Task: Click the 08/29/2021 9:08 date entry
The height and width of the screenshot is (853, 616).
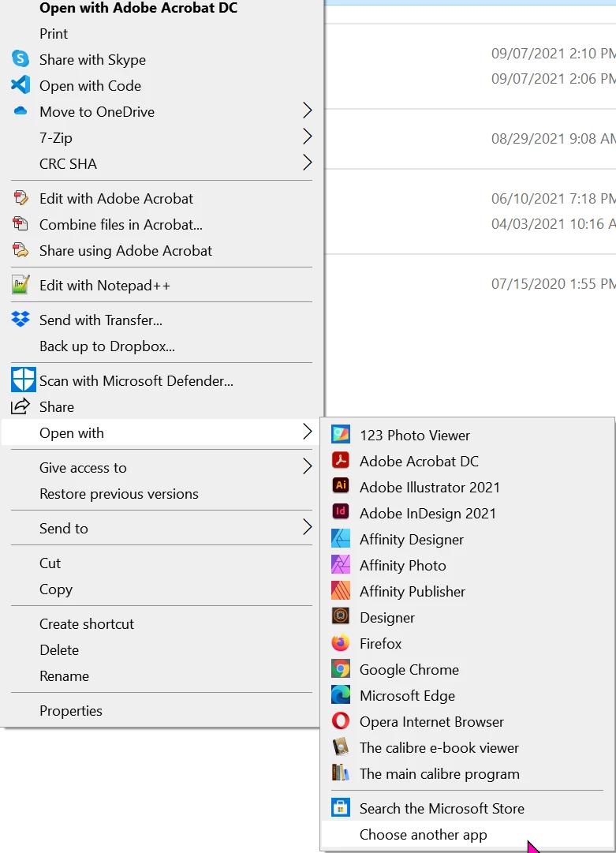Action: (553, 139)
